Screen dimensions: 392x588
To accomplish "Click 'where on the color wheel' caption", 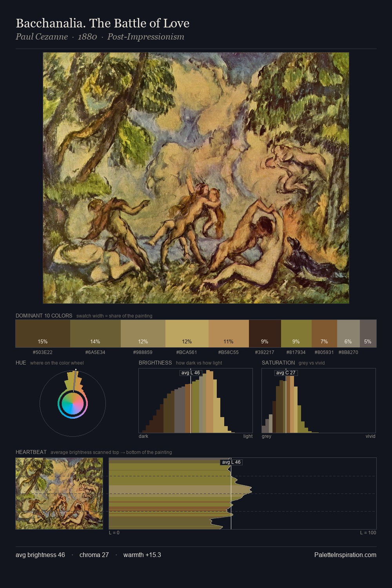I will click(57, 363).
